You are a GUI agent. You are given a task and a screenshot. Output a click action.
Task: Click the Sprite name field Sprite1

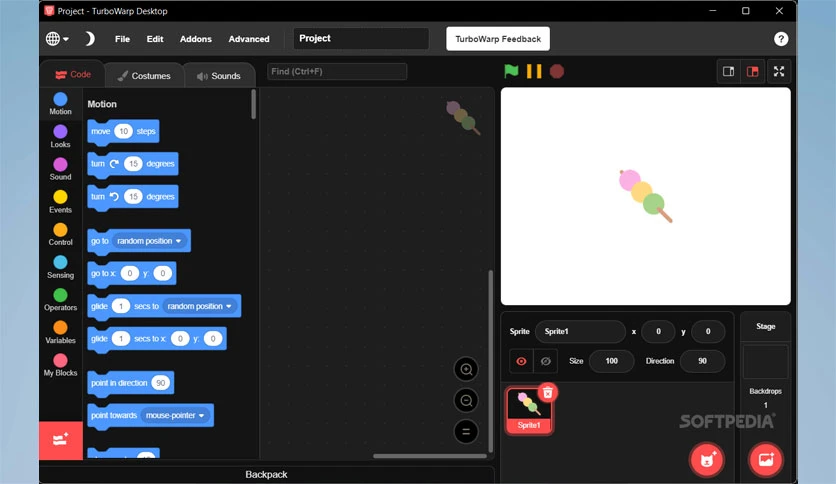[x=580, y=332]
